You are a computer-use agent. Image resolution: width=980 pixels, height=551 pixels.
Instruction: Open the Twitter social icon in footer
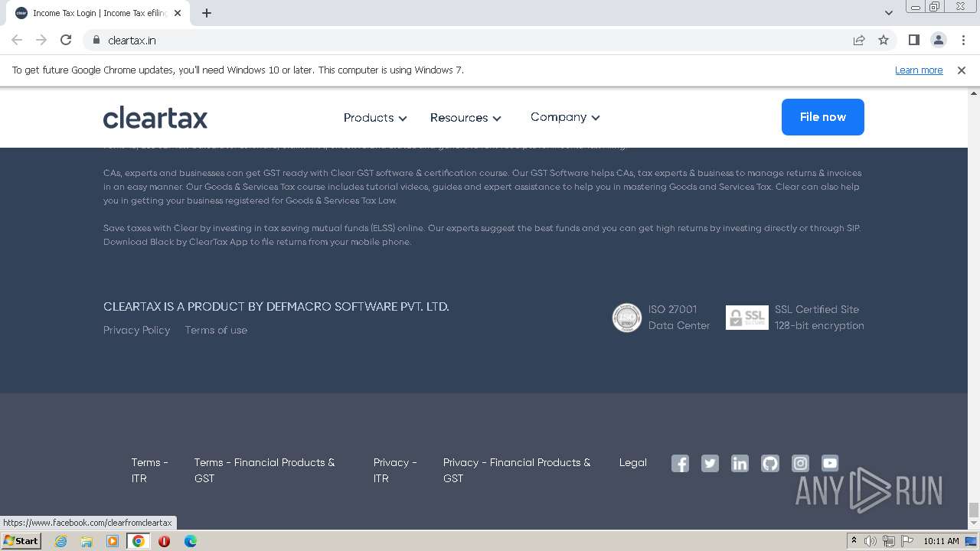(710, 463)
